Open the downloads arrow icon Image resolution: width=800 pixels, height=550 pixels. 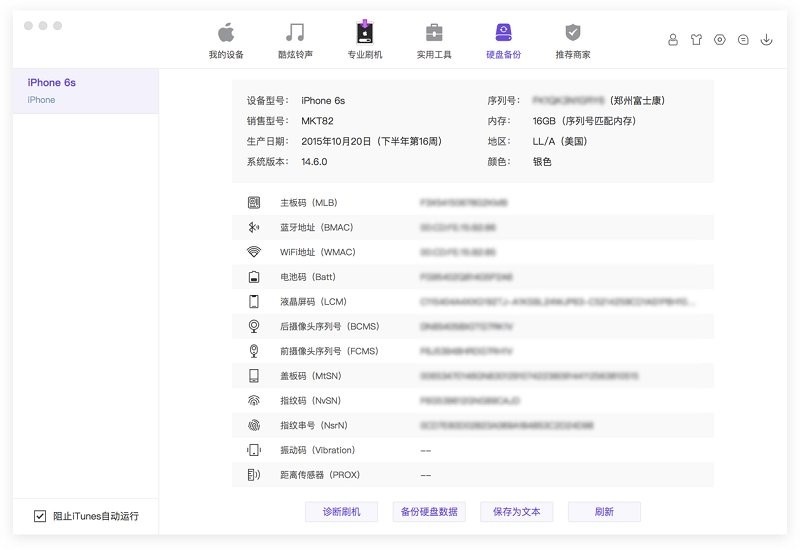click(767, 40)
